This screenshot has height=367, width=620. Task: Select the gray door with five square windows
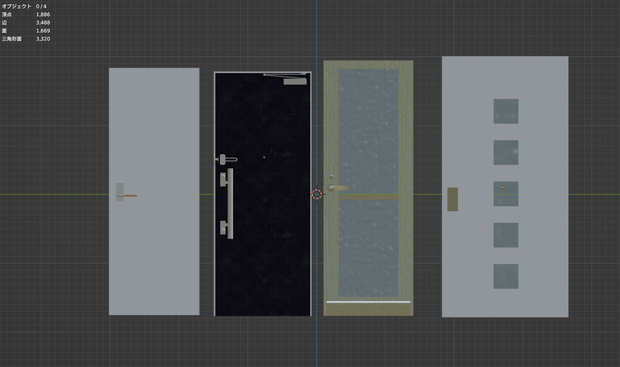tap(505, 187)
